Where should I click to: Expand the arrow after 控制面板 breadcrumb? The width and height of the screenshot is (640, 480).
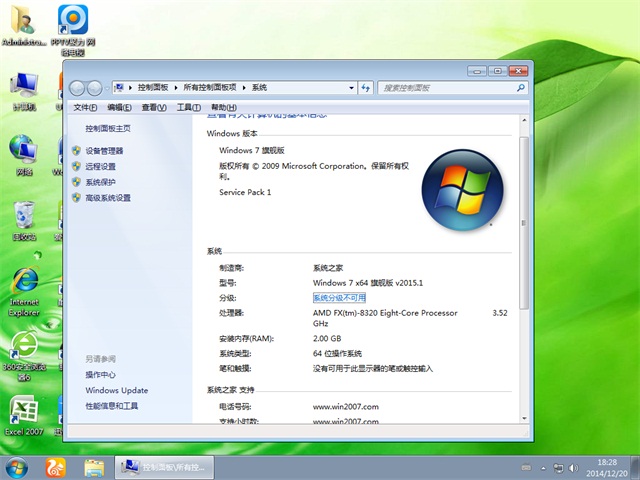click(176, 88)
